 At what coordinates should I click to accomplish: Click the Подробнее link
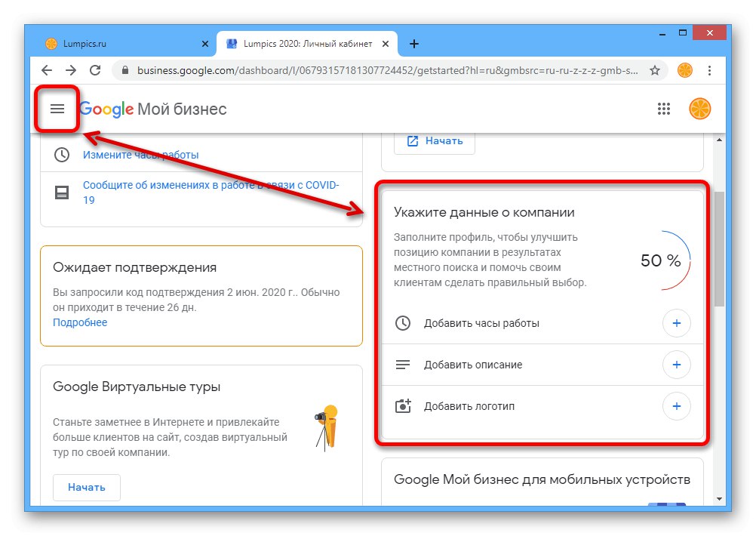80,322
